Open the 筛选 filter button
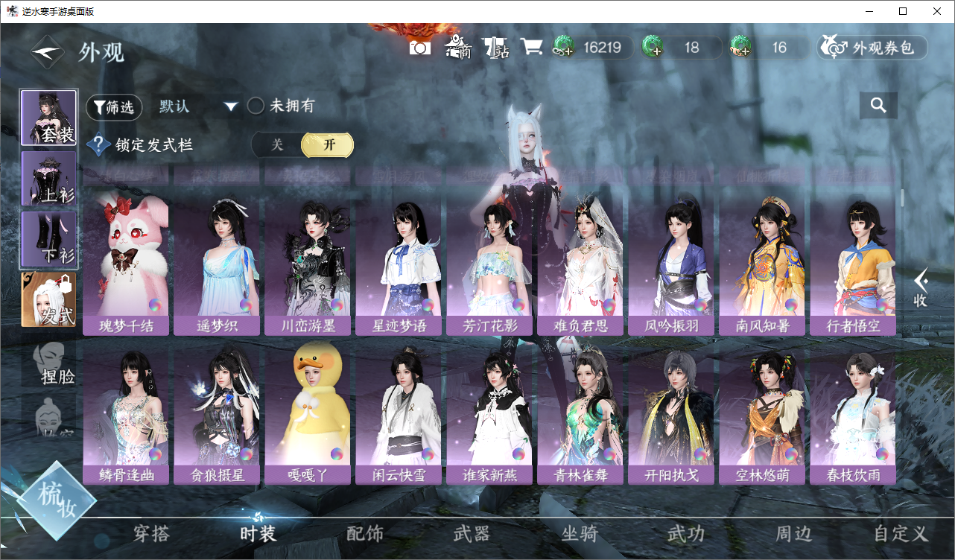This screenshot has height=560, width=955. [x=114, y=107]
